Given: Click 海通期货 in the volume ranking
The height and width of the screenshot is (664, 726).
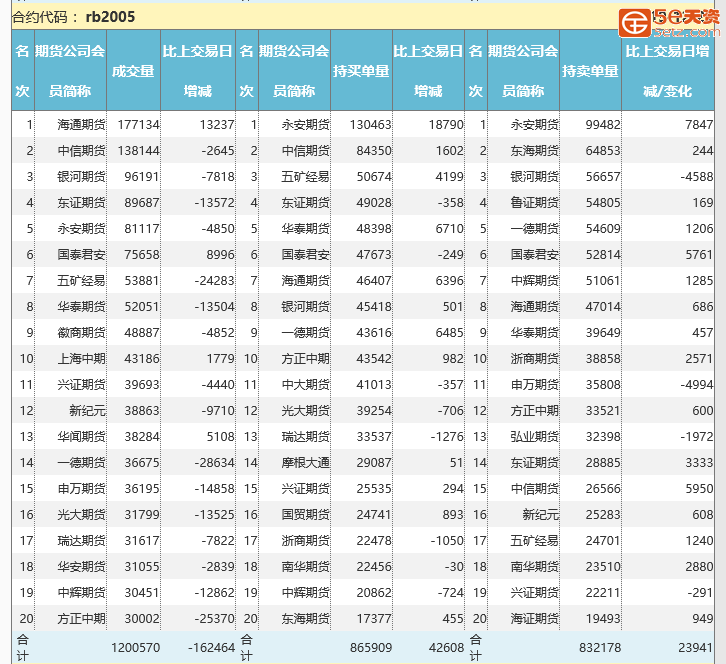Looking at the screenshot, I should [81, 125].
